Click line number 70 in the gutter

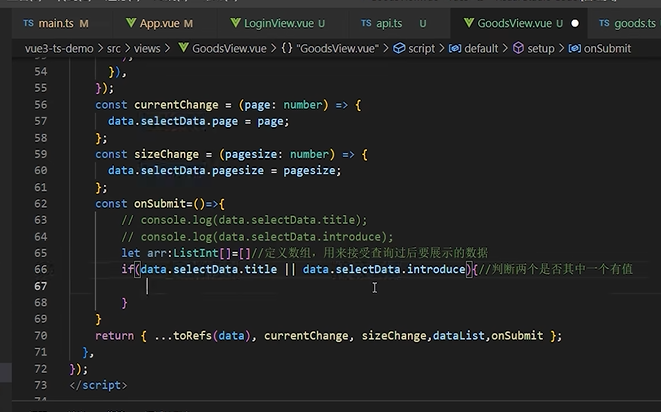(40, 336)
